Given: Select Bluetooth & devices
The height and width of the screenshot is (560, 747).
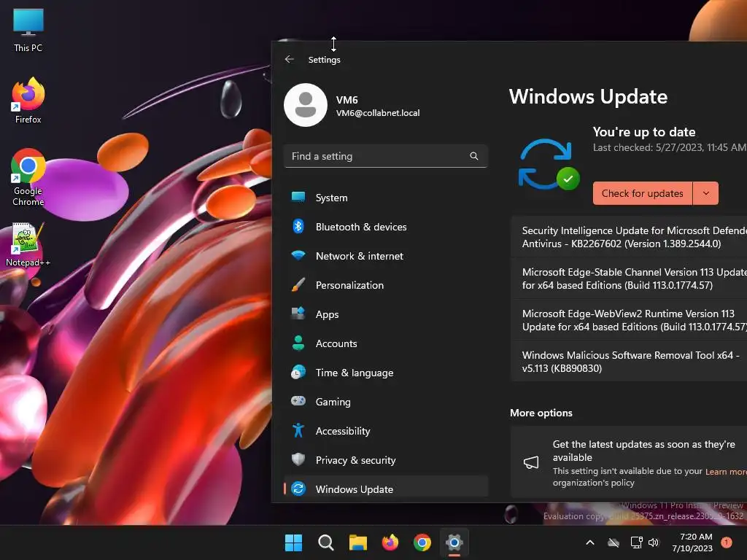Looking at the screenshot, I should (386, 227).
